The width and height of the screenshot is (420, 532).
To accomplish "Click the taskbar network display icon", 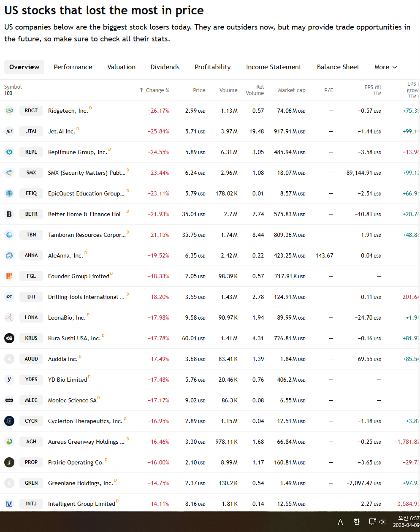I will [x=372, y=522].
